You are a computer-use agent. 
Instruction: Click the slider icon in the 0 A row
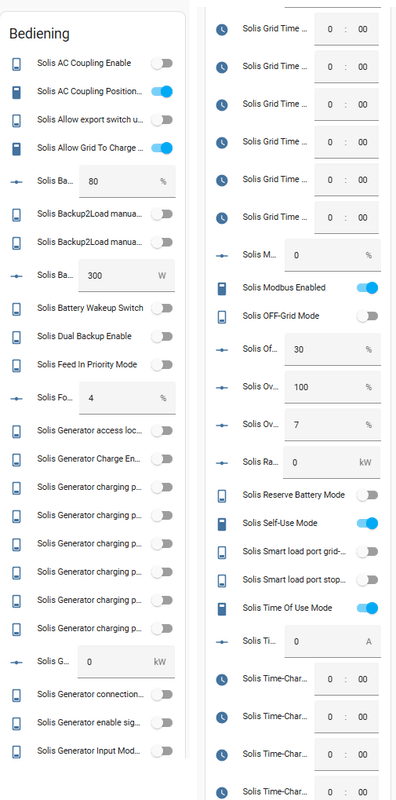pyautogui.click(x=222, y=642)
